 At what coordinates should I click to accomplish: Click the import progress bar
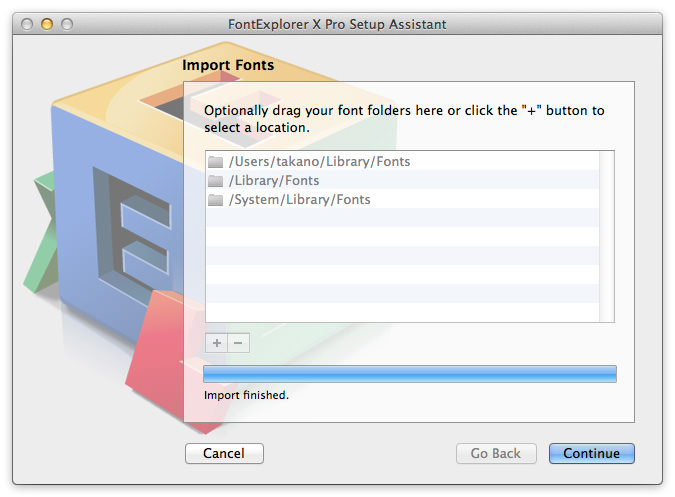tap(410, 374)
